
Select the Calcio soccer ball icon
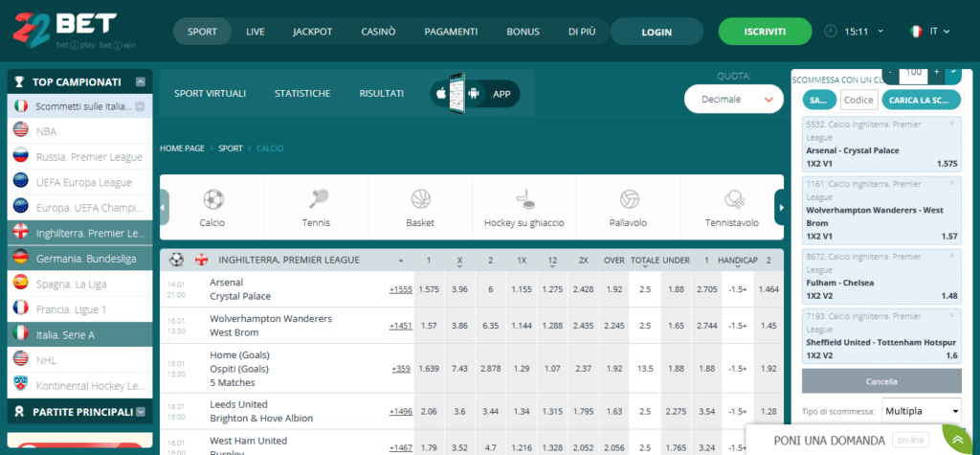coord(212,199)
